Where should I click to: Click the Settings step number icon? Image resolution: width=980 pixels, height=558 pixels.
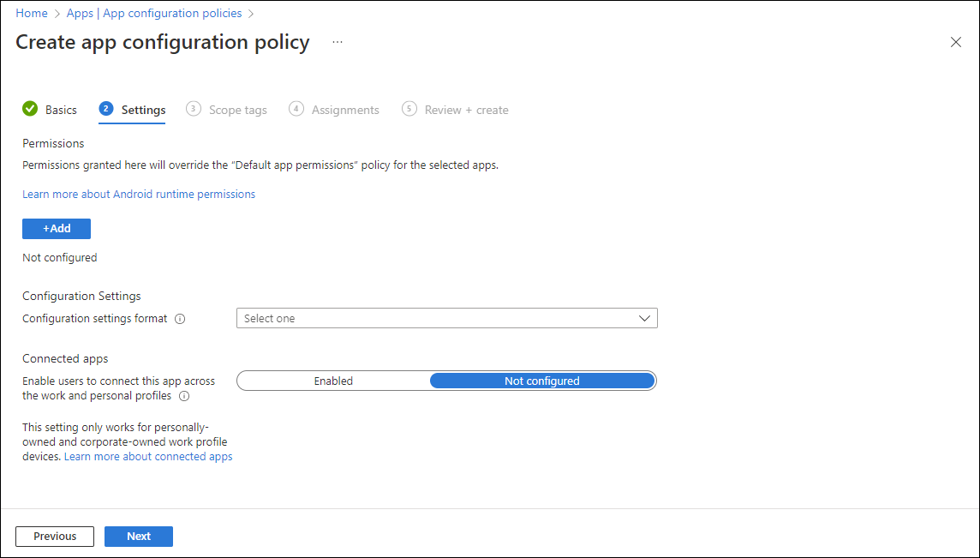(105, 110)
